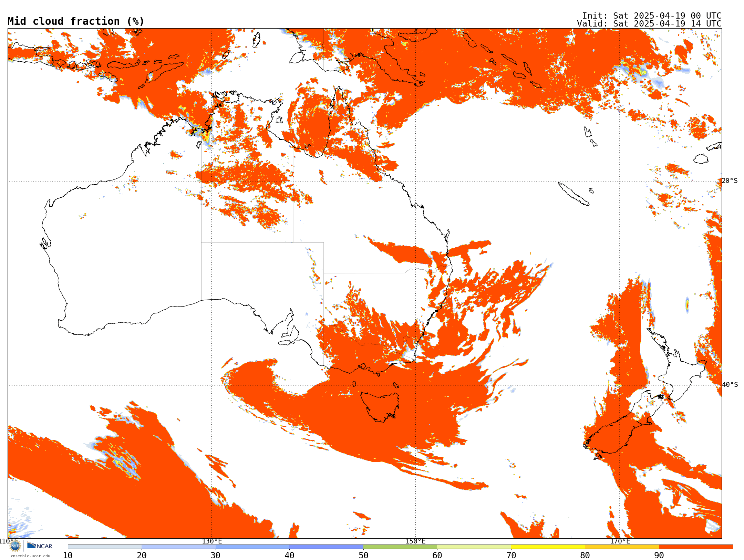Click the 60-70 pale yellow colorbar segment
This screenshot has width=744, height=560.
click(x=474, y=547)
